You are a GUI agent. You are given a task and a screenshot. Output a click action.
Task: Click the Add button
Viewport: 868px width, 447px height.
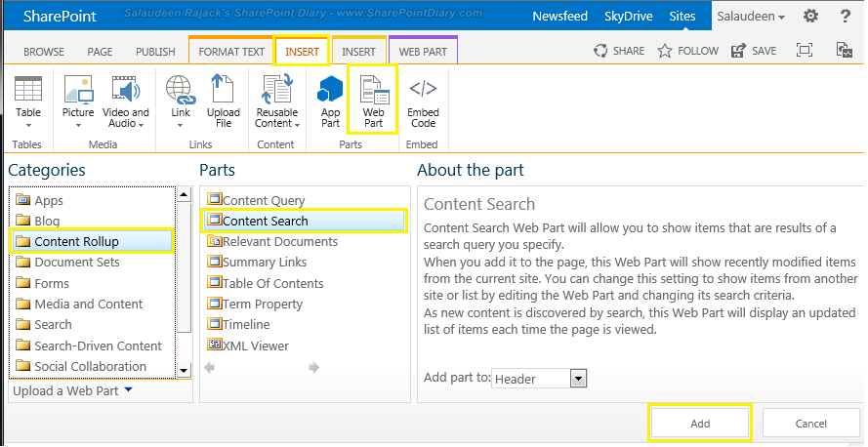coord(700,424)
